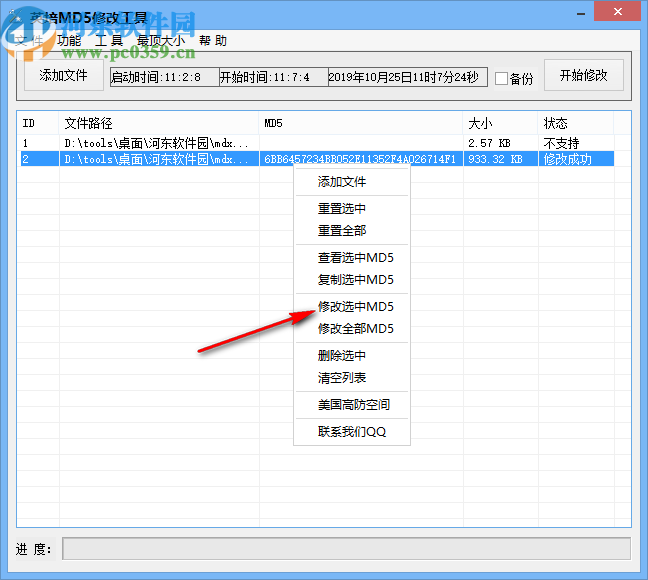Sort by the 文件路径 column header

click(159, 123)
